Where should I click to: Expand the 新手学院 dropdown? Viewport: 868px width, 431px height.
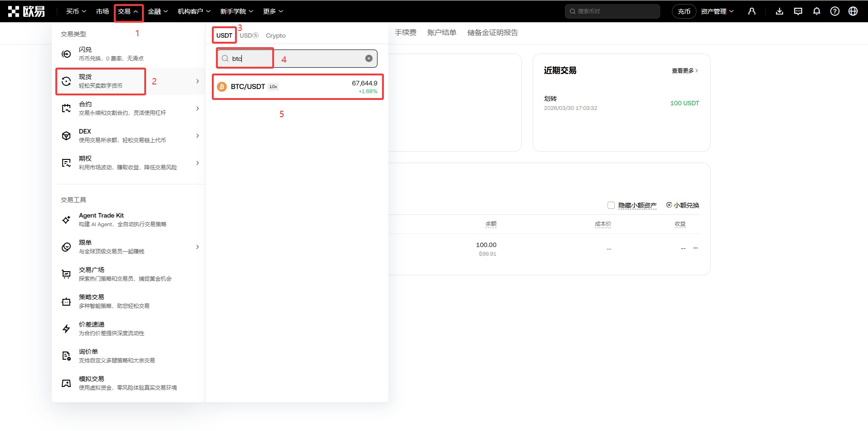tap(237, 11)
